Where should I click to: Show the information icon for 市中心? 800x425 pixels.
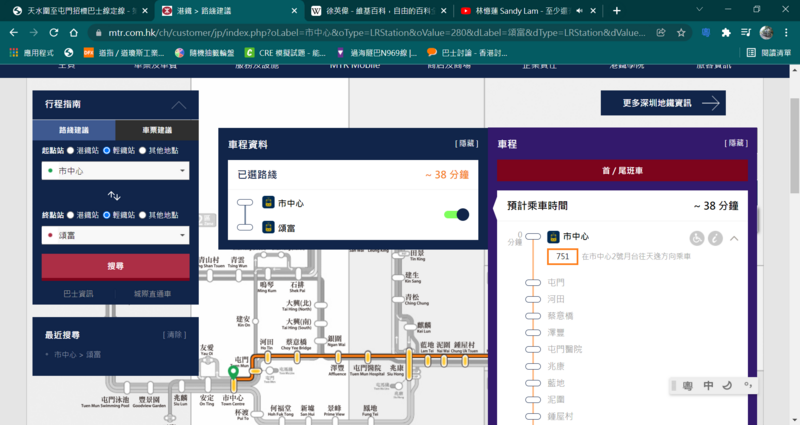tap(715, 238)
